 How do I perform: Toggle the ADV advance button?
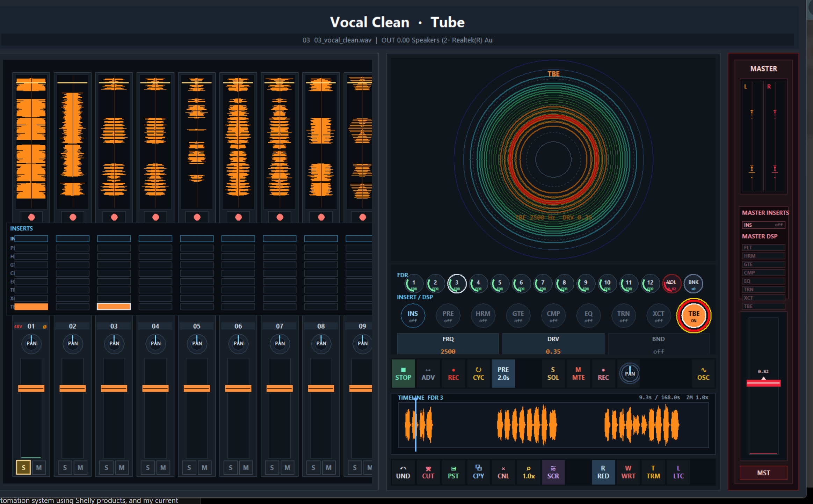click(x=428, y=373)
